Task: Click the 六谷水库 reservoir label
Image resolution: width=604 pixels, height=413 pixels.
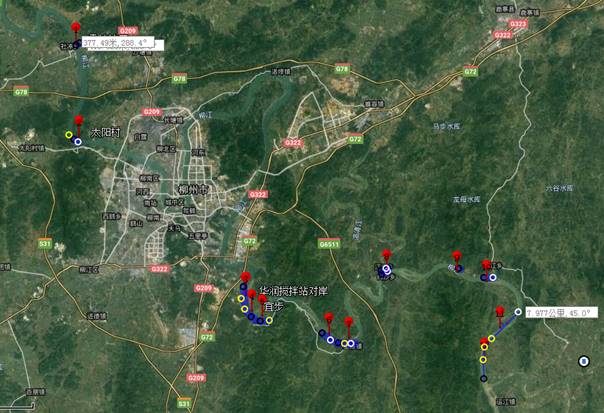Action: coord(559,188)
